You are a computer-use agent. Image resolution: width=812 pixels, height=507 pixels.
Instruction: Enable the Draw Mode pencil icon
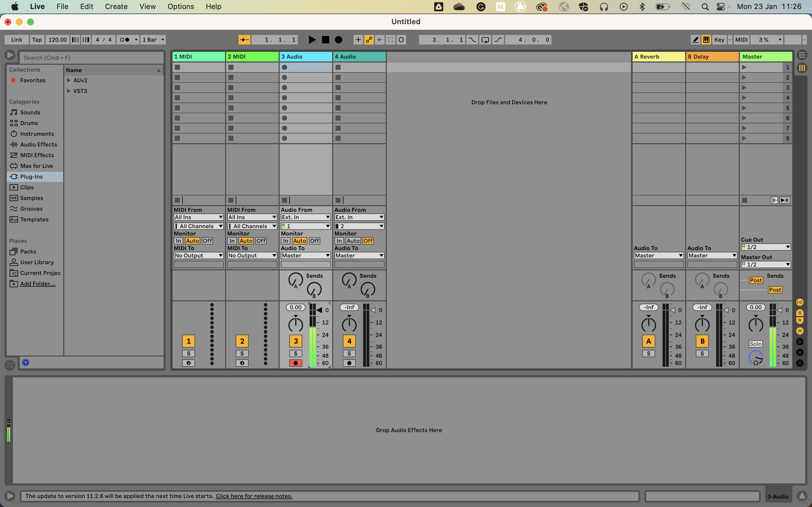point(696,39)
